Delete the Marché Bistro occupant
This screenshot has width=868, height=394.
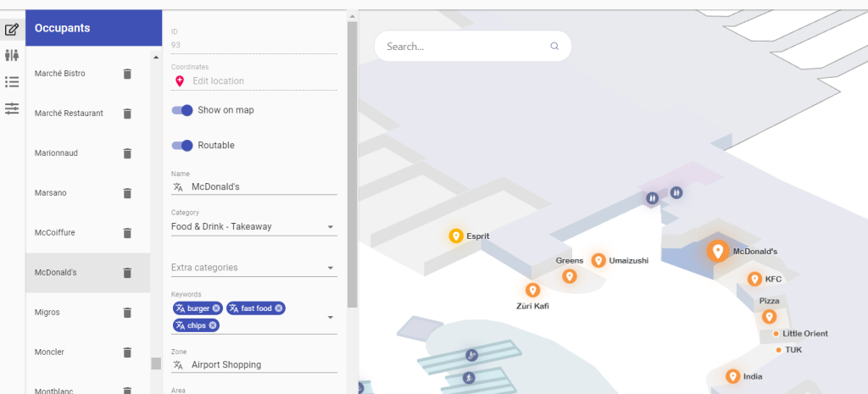pyautogui.click(x=127, y=74)
